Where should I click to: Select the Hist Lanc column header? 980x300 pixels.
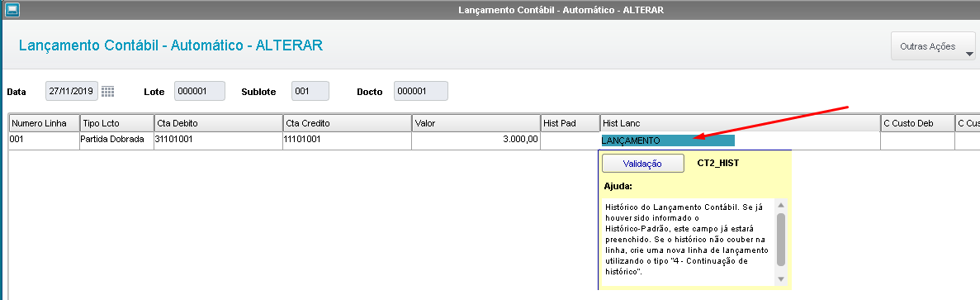741,123
